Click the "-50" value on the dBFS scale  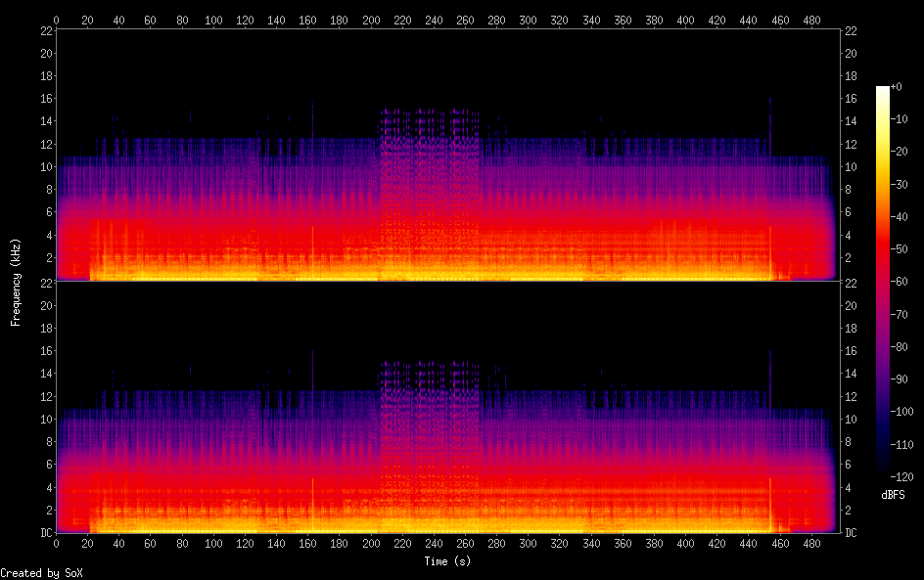point(899,249)
